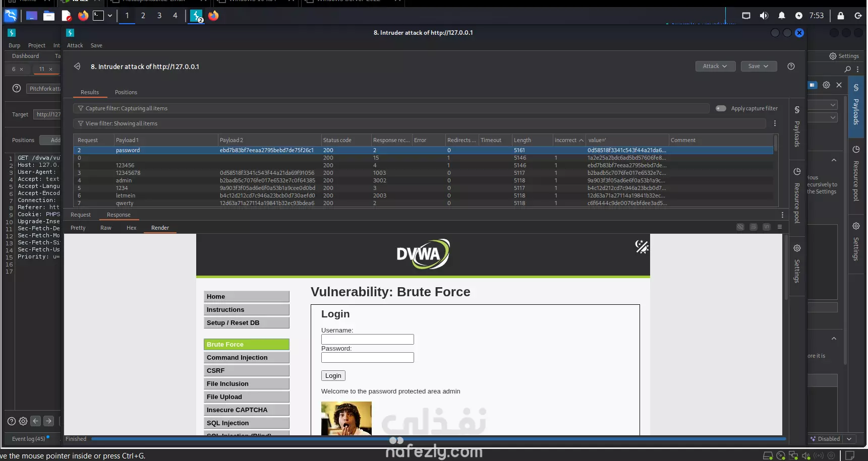Expand the Save dropdown button
The image size is (868, 461).
pos(759,67)
